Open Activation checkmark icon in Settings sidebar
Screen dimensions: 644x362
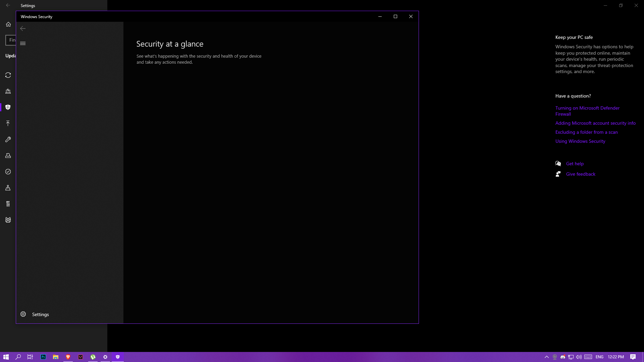coord(8,172)
